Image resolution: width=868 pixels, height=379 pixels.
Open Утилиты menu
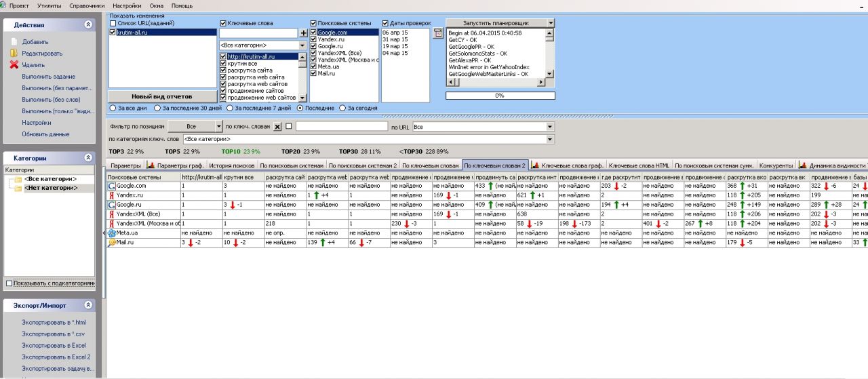48,5
